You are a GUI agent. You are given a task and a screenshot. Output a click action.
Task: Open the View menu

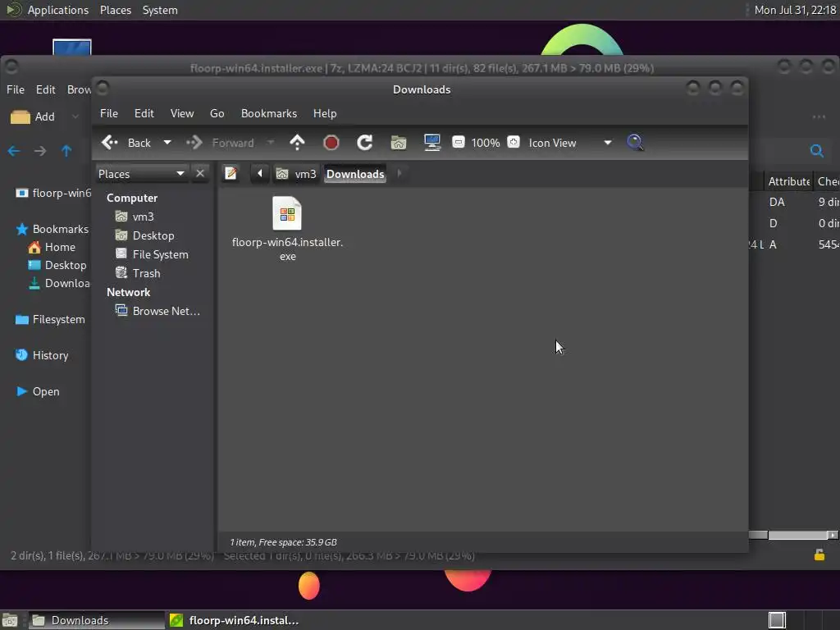tap(182, 113)
